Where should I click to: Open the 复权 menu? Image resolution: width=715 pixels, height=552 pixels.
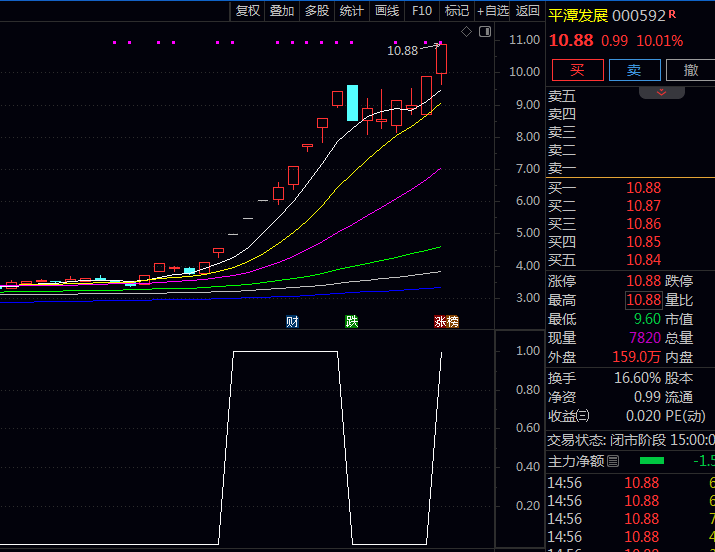[x=247, y=11]
